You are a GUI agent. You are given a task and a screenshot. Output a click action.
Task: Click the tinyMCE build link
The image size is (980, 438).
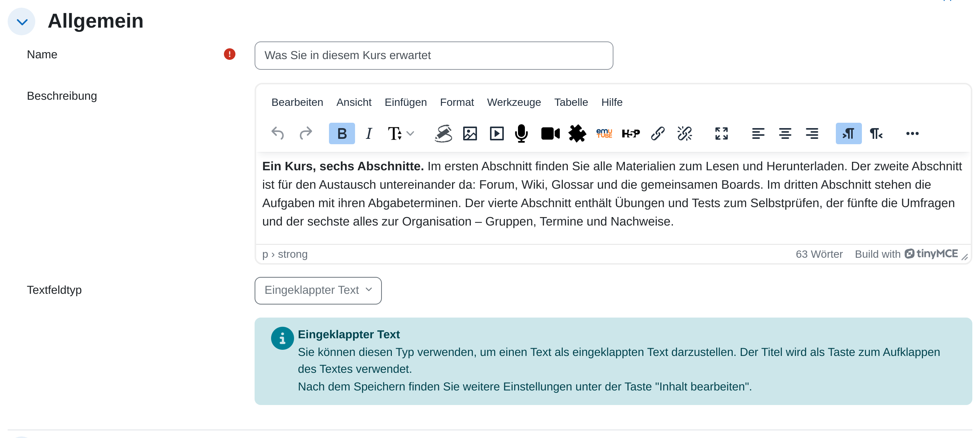click(x=906, y=254)
